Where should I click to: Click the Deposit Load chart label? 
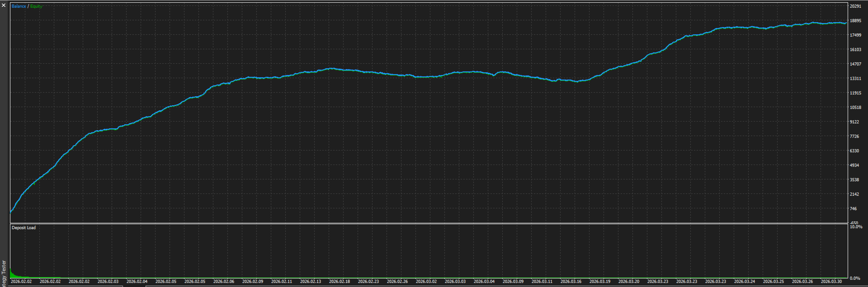pyautogui.click(x=24, y=228)
